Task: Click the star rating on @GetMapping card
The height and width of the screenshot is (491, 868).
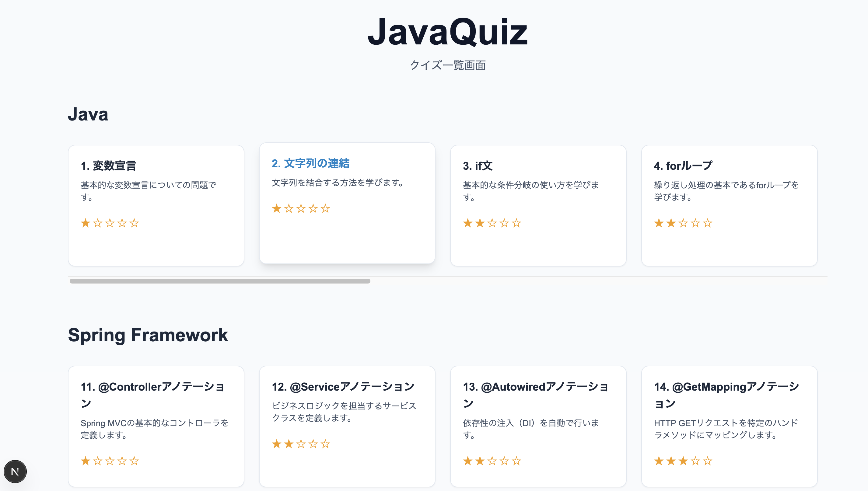Action: click(x=683, y=461)
